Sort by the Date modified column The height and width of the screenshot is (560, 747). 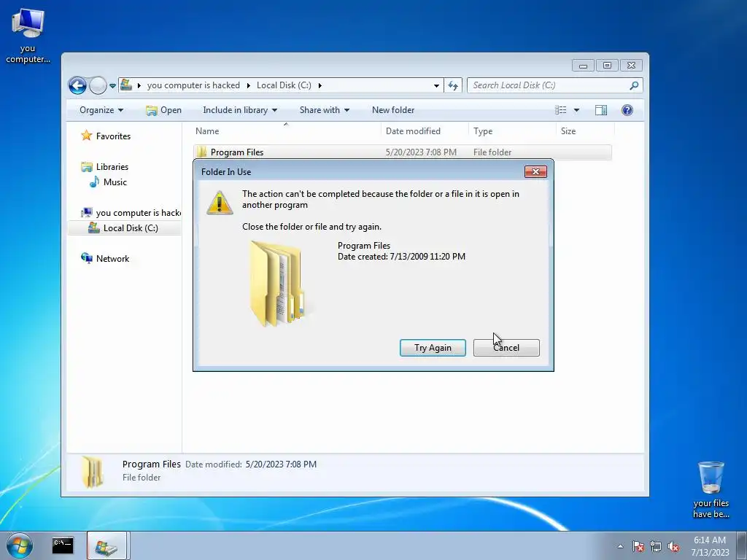coord(425,131)
